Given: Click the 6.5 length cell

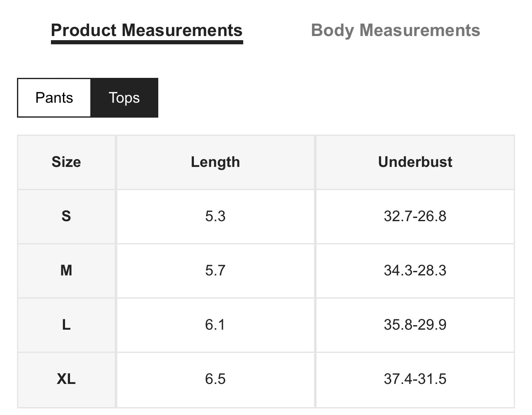Looking at the screenshot, I should click(x=215, y=379).
